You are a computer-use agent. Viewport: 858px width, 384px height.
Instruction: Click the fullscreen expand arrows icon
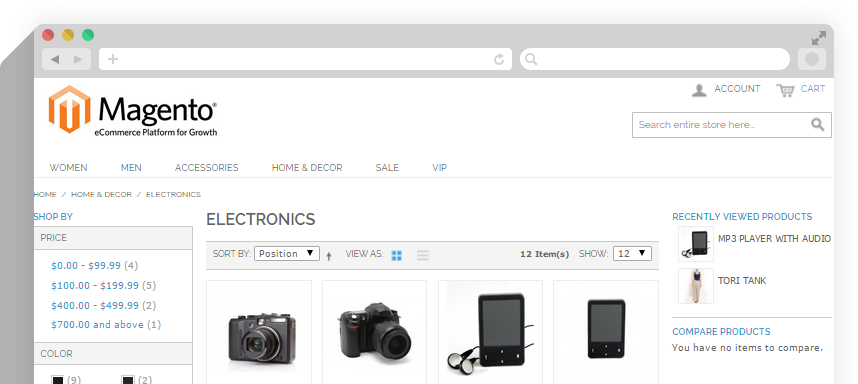click(819, 38)
